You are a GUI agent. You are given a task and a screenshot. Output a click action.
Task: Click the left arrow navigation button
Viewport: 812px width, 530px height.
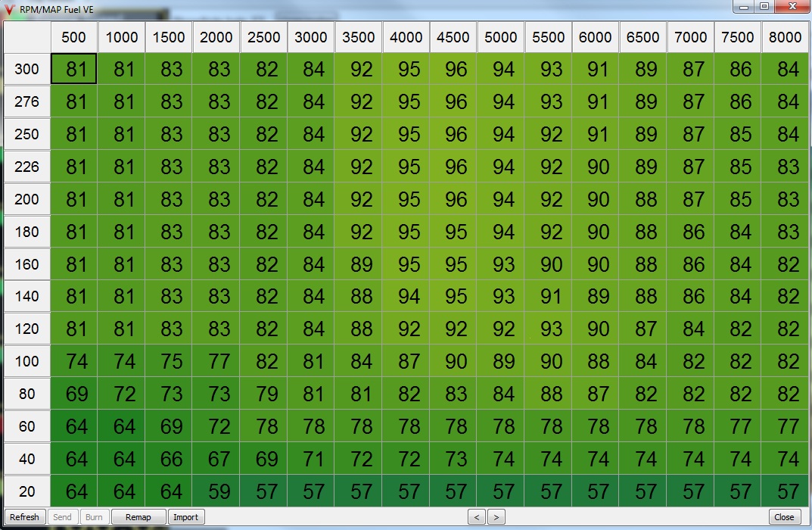click(476, 517)
